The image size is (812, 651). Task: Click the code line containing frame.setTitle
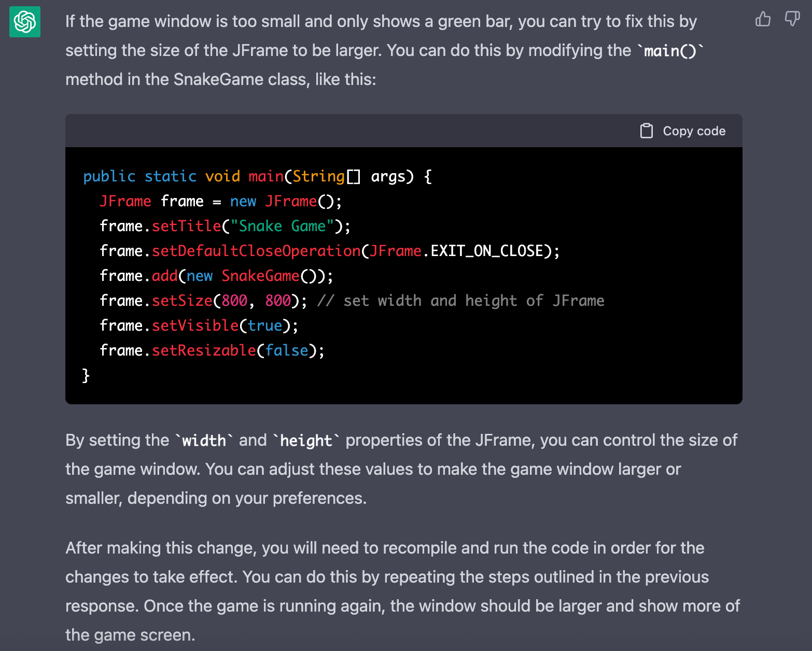(x=225, y=226)
